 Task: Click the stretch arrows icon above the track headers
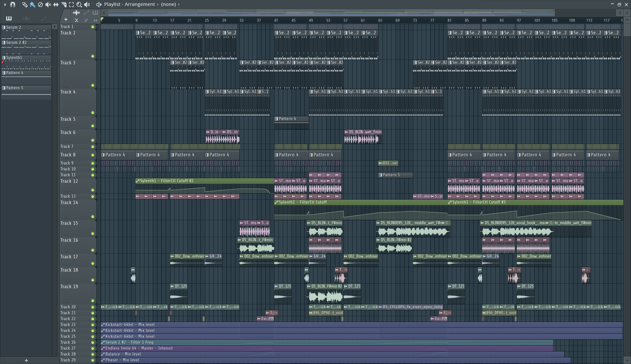coord(95,20)
